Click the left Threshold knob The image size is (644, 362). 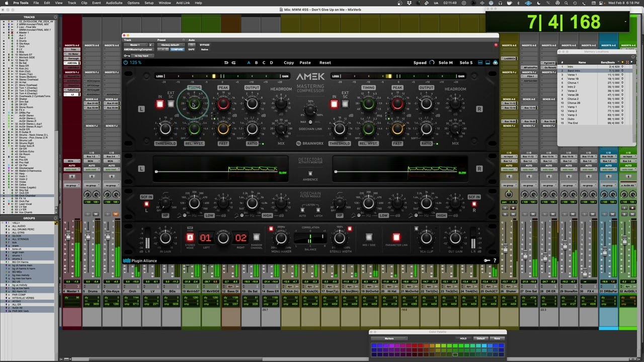[165, 129]
